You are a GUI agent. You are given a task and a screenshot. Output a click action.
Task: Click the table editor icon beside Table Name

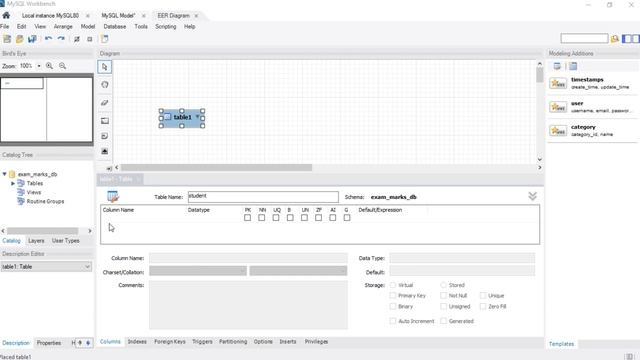(x=113, y=196)
